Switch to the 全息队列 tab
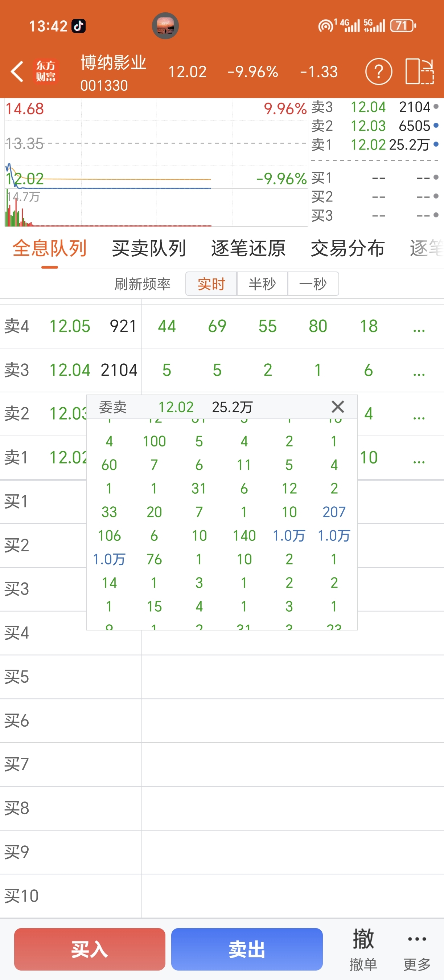Viewport: 444px width, 980px height. click(50, 248)
